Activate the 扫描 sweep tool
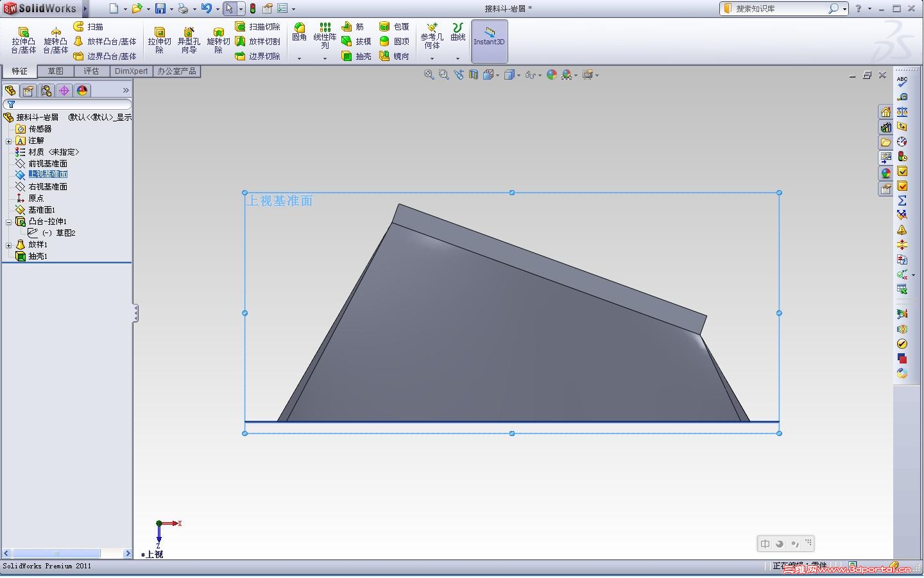The image size is (924, 578). pyautogui.click(x=89, y=26)
